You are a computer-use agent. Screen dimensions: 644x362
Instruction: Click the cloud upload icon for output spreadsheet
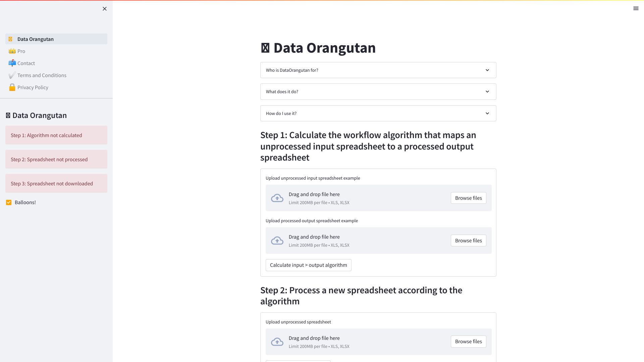click(277, 240)
